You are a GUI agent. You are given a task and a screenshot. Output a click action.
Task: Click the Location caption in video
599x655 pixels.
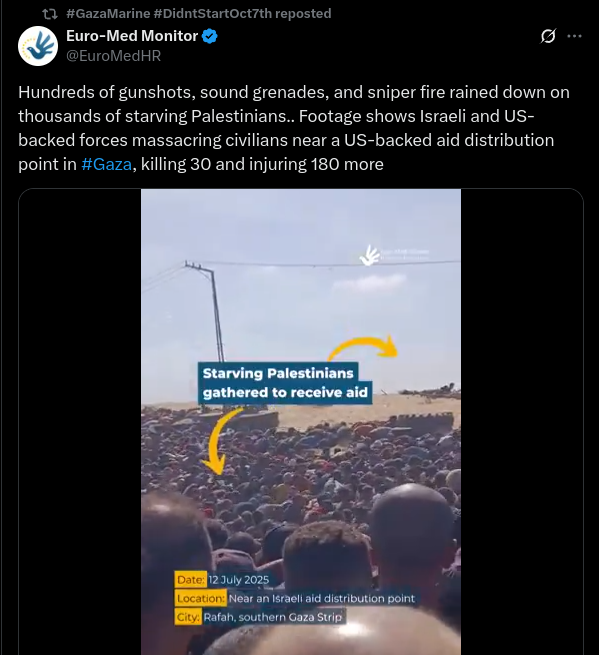click(x=295, y=598)
